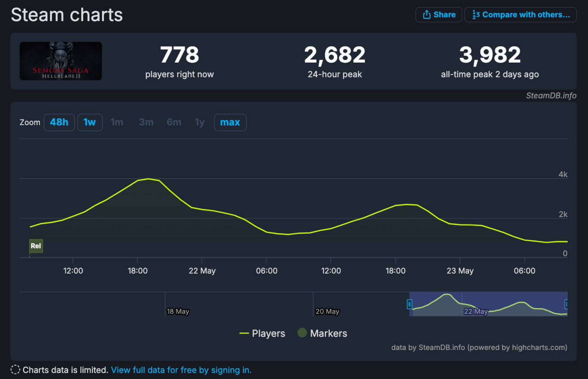The width and height of the screenshot is (588, 379).
Task: Click the Rel release marker on chart
Action: pyautogui.click(x=36, y=246)
